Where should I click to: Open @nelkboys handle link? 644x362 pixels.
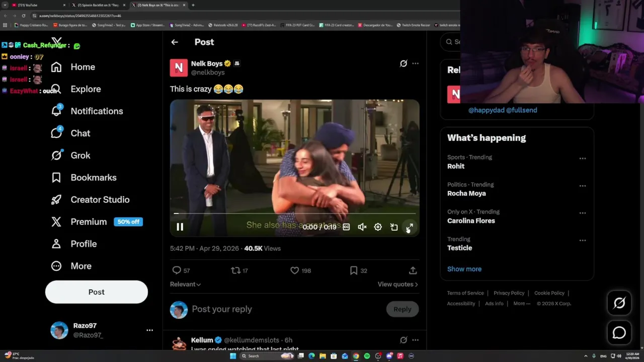[x=208, y=72]
